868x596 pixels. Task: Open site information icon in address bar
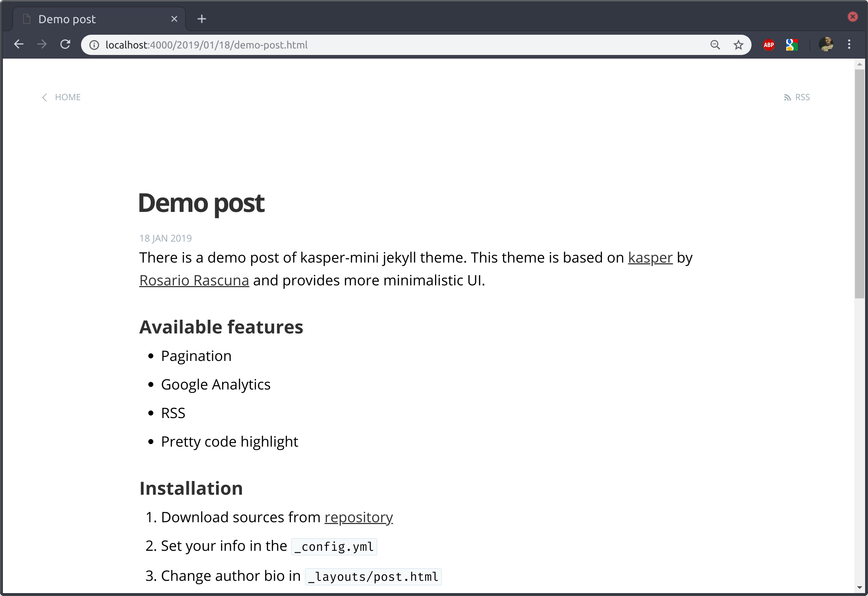[x=94, y=45]
